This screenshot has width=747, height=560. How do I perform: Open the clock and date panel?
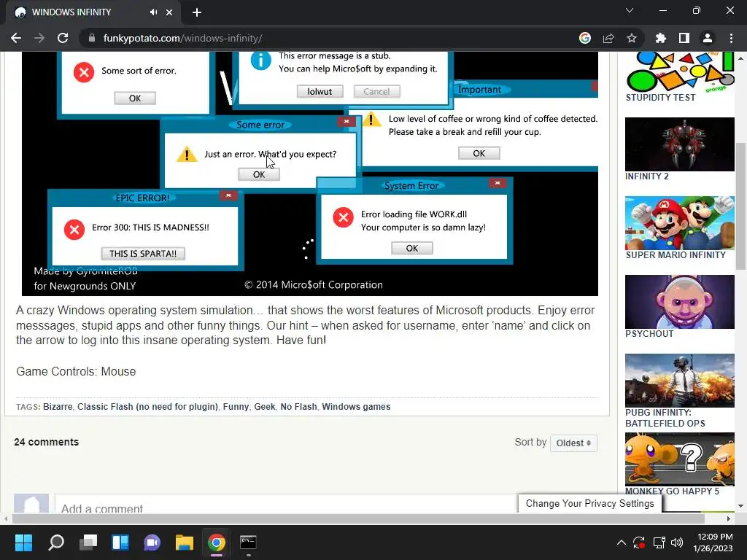(x=713, y=542)
